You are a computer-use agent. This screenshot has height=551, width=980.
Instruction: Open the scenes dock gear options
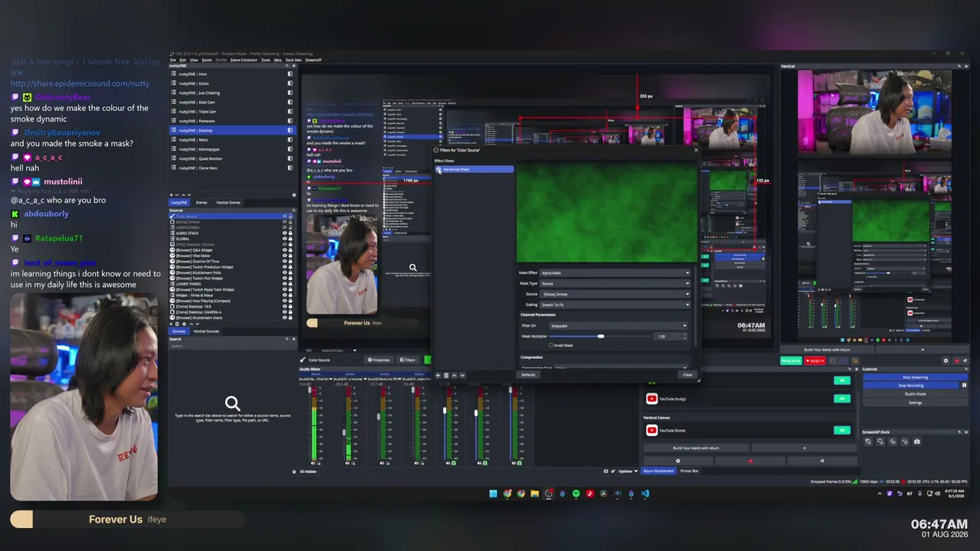click(x=294, y=194)
